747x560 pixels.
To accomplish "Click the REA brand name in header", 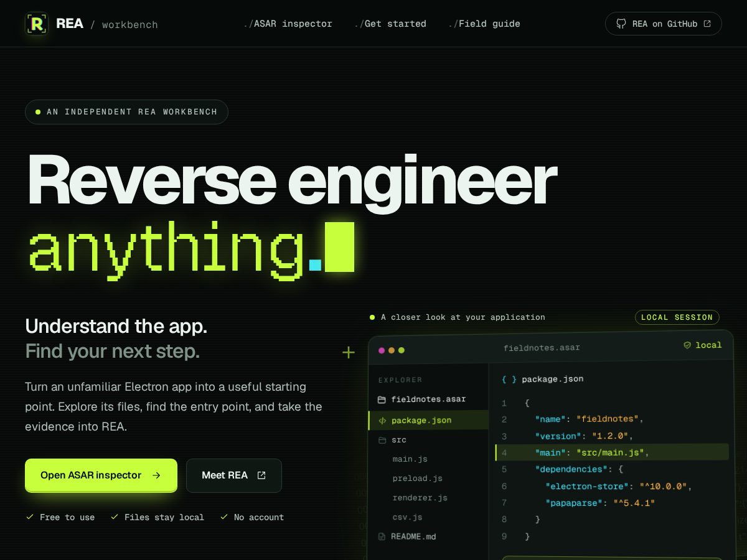I will point(70,24).
